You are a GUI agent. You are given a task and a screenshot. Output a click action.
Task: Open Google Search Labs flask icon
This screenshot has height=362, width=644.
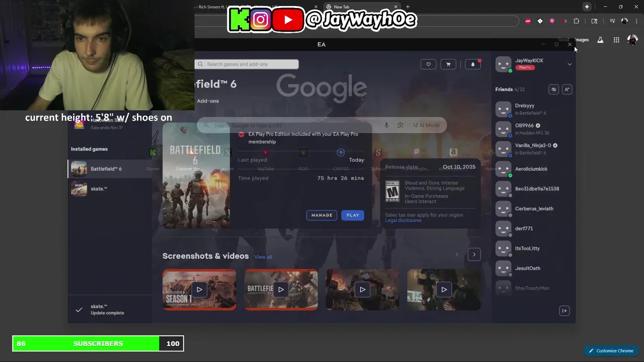[600, 40]
